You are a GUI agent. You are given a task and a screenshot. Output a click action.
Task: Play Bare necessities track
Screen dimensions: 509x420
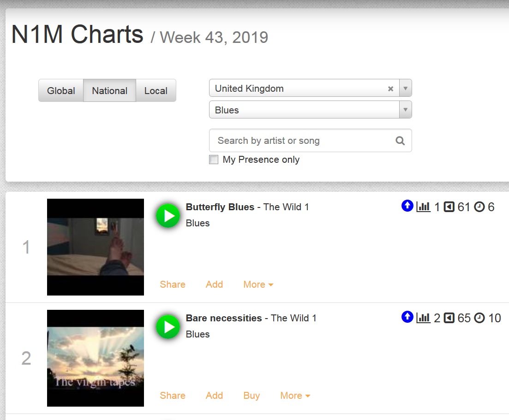(x=168, y=326)
